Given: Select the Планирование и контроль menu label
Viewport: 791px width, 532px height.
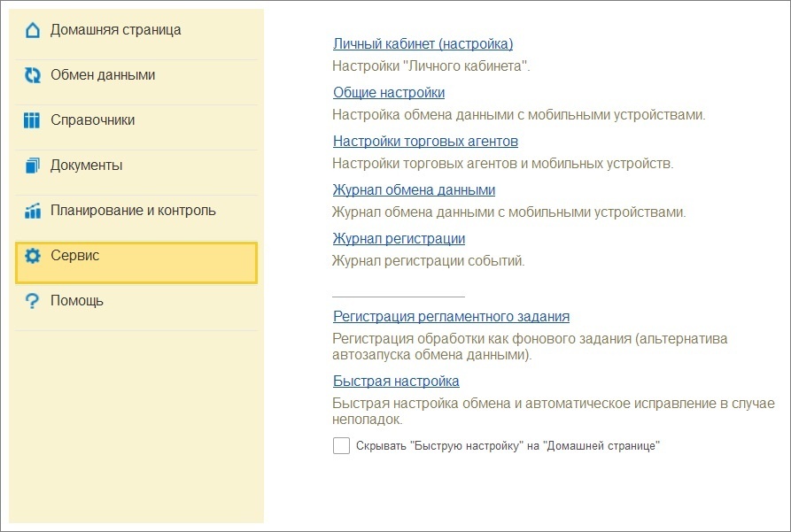Looking at the screenshot, I should tap(133, 211).
